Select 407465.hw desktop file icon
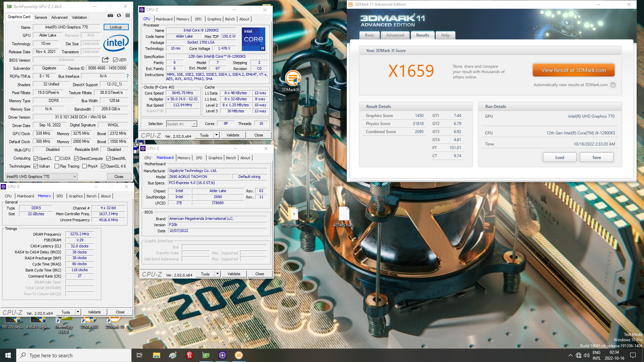This screenshot has height=362, width=644. pyautogui.click(x=344, y=217)
